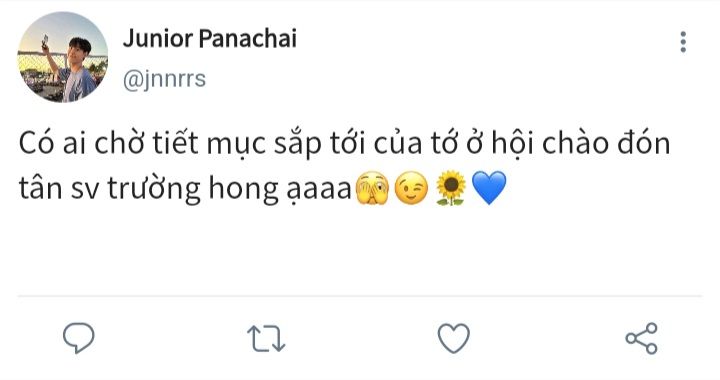Click the word "ạaaa" before the emojis
The width and height of the screenshot is (720, 380).
point(320,190)
